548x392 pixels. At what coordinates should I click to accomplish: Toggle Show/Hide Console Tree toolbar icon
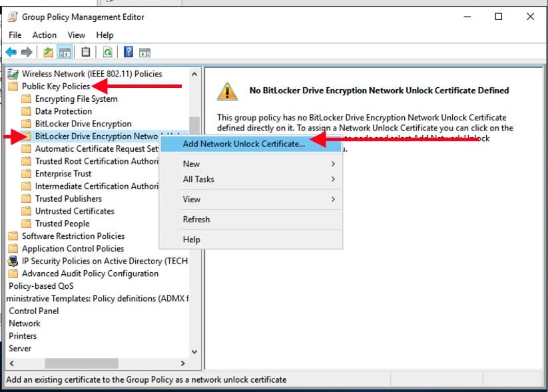click(65, 52)
